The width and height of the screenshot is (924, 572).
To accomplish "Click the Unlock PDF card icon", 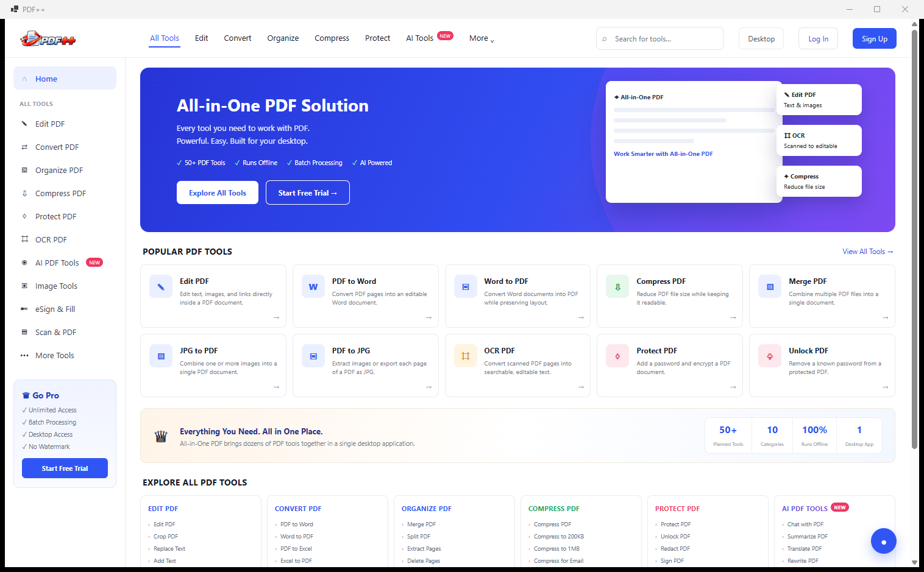I will click(x=770, y=356).
